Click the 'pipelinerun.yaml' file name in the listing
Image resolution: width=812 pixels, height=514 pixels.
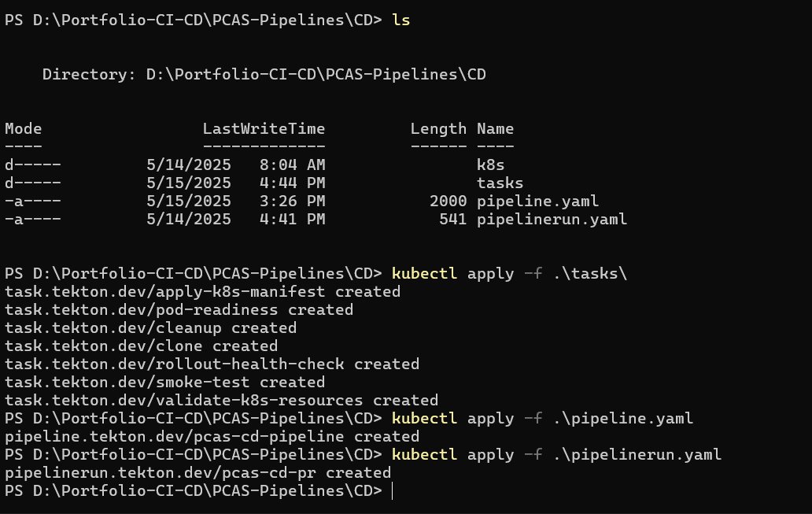click(552, 220)
